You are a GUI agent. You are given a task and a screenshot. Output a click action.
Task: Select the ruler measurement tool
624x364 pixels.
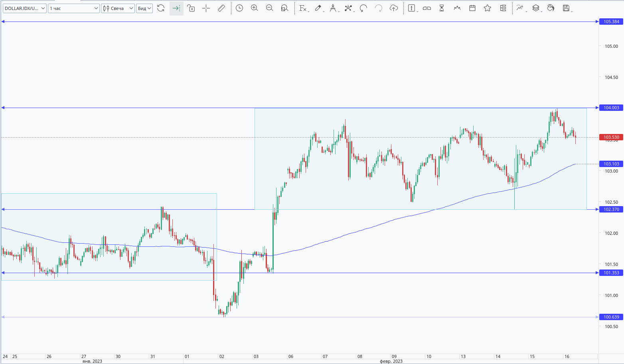(x=221, y=8)
